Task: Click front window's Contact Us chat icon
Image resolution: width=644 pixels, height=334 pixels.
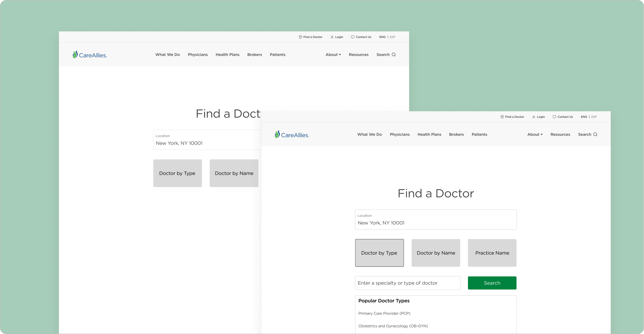Action: point(554,117)
